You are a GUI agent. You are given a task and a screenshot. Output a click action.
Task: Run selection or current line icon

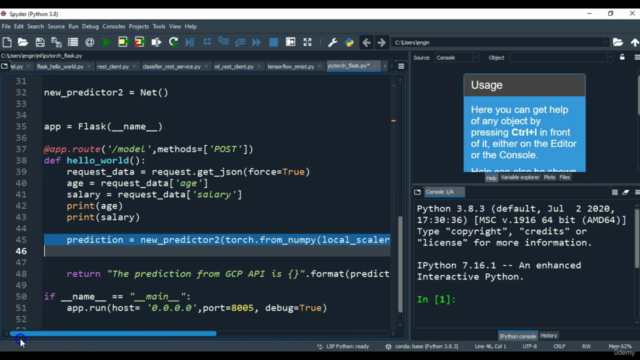coord(156,42)
